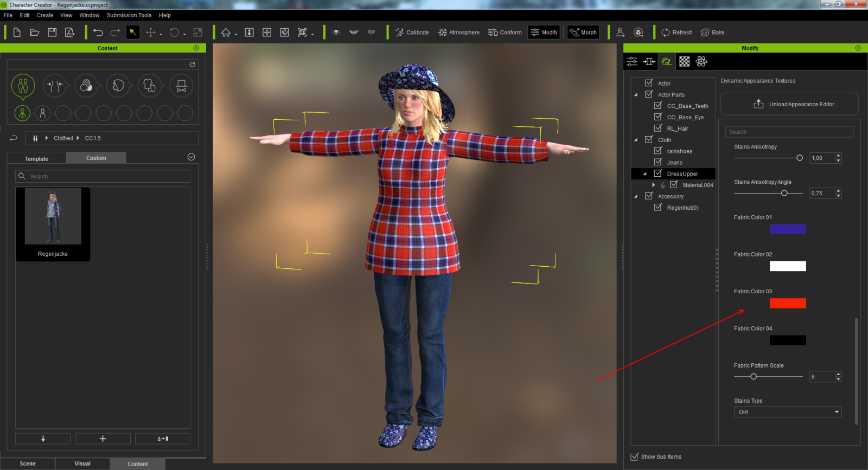
Task: Uncheck the Jeans checkbox
Action: coord(658,162)
